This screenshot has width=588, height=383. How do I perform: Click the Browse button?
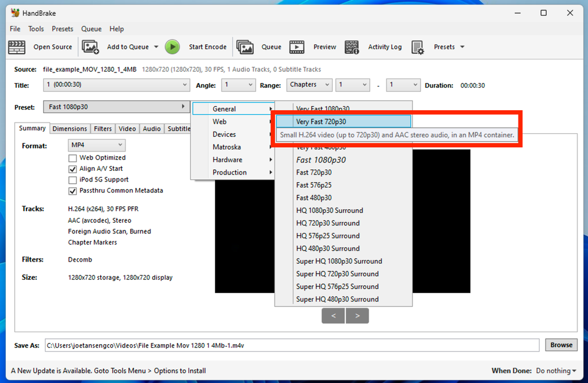(561, 345)
